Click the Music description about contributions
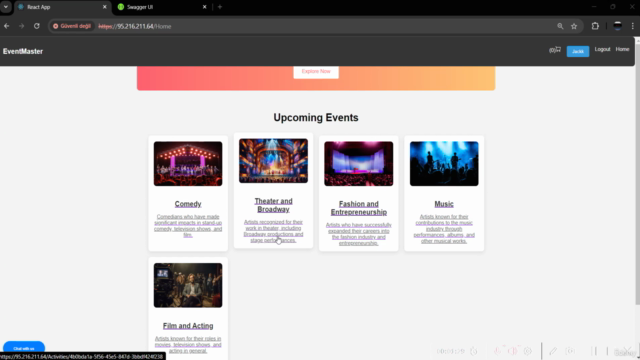640x360 pixels. point(444,229)
